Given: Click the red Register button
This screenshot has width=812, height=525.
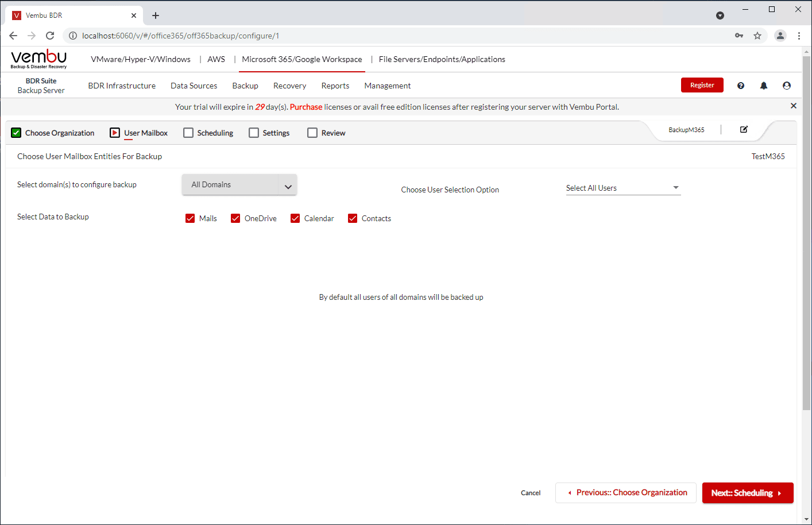Looking at the screenshot, I should 702,85.
